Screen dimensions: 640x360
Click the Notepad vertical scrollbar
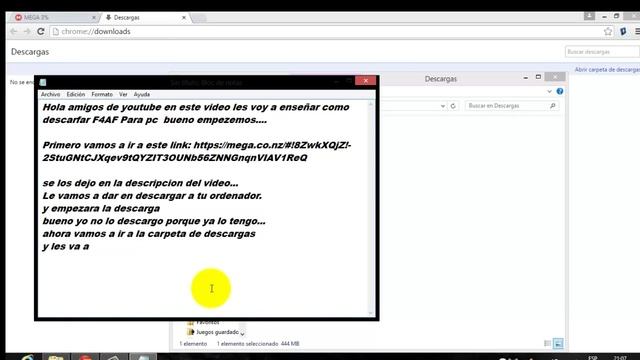pos(371,209)
